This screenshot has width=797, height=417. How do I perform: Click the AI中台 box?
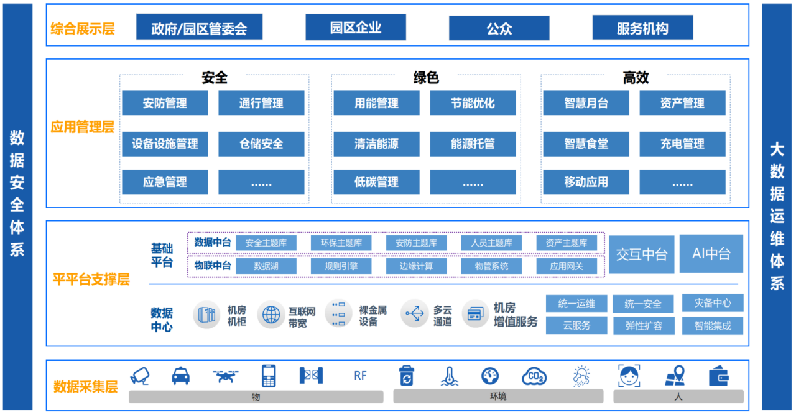click(x=711, y=254)
